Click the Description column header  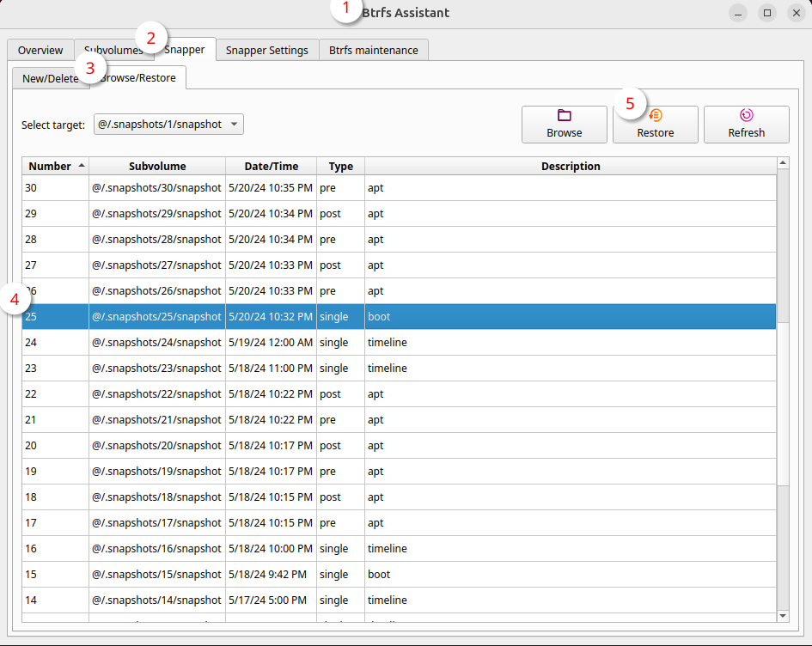point(570,166)
